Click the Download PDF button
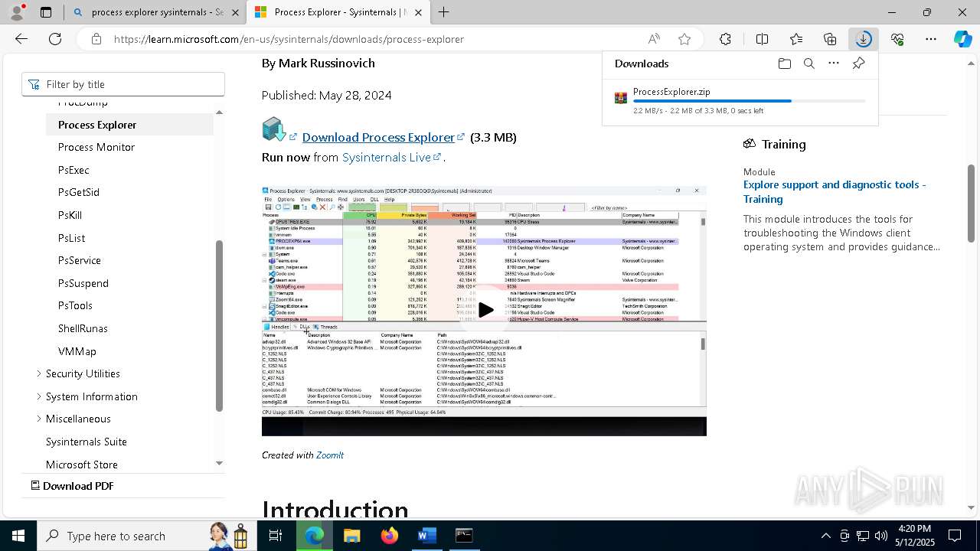Screen dimensions: 980x551 (73, 486)
